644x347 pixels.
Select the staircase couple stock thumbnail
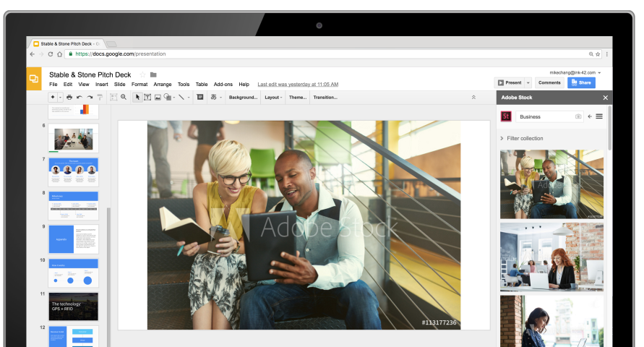(551, 184)
